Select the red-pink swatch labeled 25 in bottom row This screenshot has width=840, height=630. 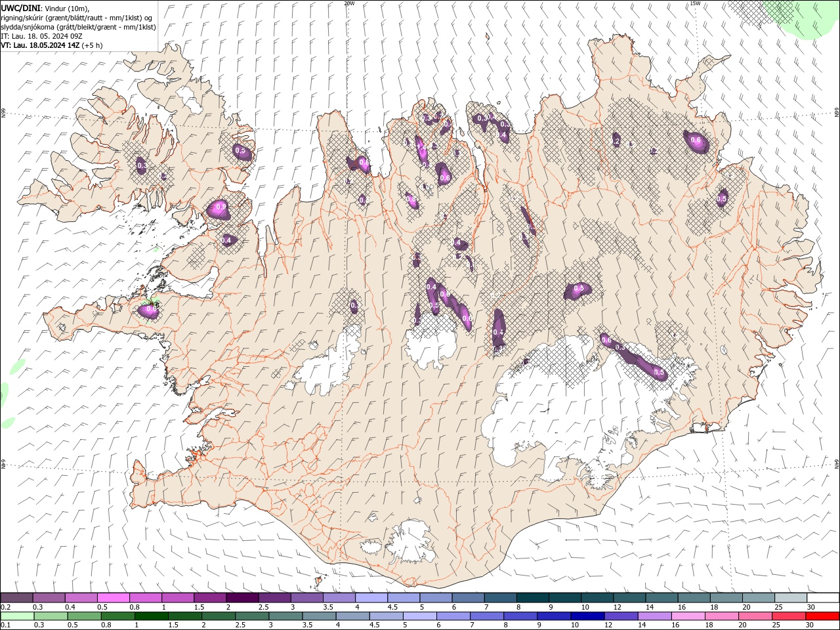point(789,616)
